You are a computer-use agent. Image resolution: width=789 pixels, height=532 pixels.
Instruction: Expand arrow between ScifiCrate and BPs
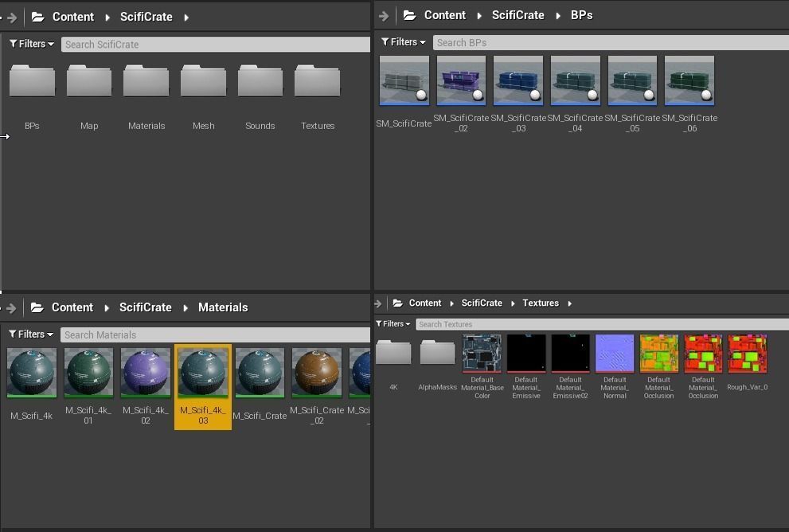click(558, 16)
